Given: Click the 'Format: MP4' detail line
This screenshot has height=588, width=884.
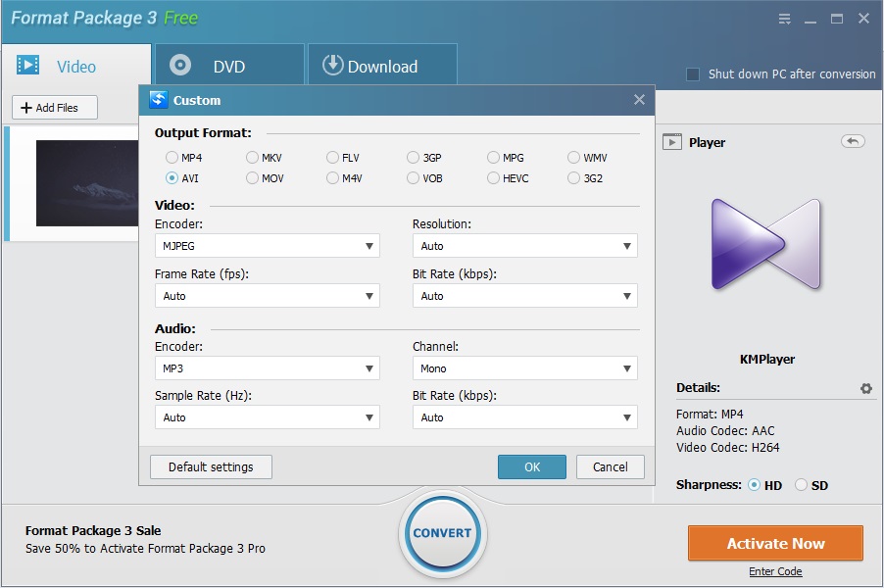Looking at the screenshot, I should (710, 414).
